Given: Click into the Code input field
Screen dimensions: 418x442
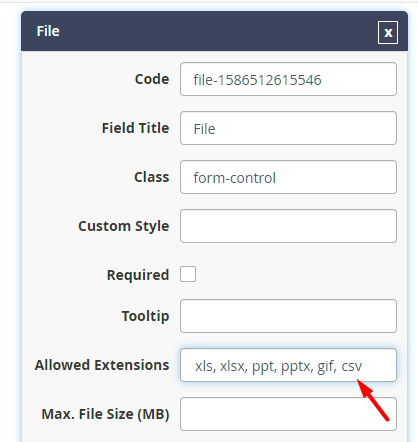Looking at the screenshot, I should click(288, 79).
